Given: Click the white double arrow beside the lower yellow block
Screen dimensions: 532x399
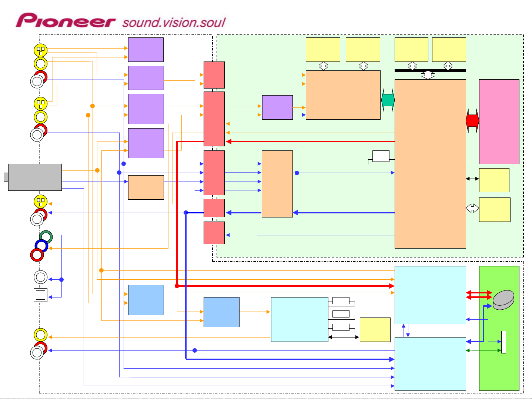Looking at the screenshot, I should (472, 208).
